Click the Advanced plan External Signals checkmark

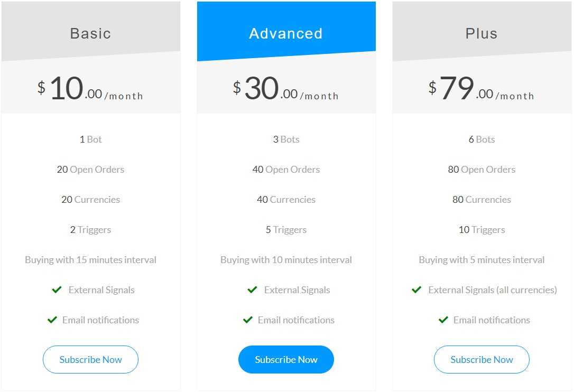[x=252, y=290]
